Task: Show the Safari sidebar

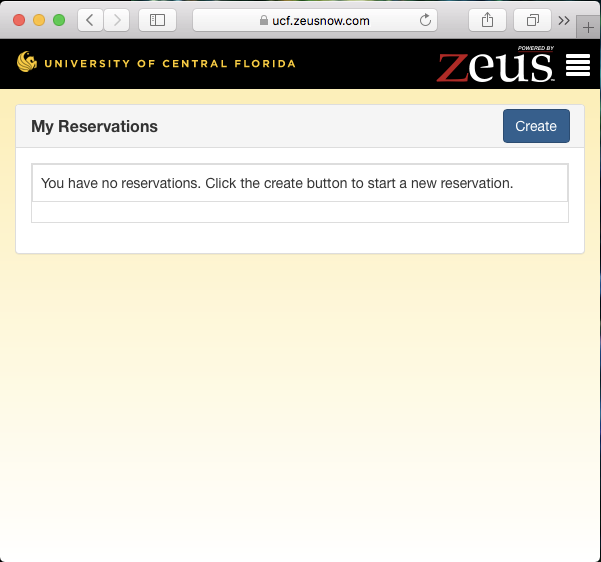Action: click(x=157, y=20)
